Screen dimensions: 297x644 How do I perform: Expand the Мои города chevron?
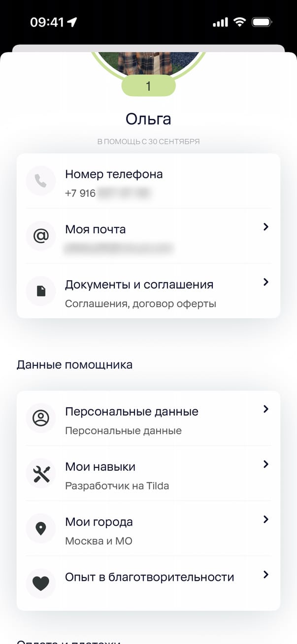coord(265,519)
